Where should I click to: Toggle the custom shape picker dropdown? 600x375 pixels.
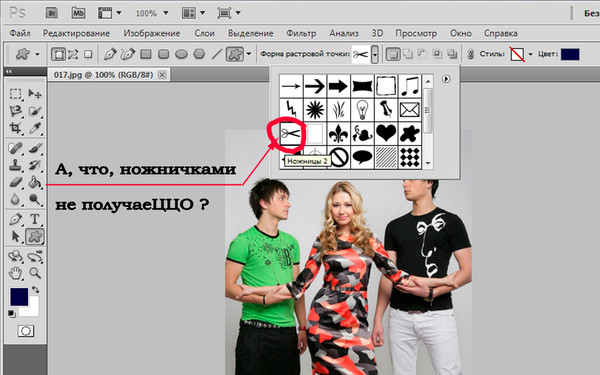(375, 54)
